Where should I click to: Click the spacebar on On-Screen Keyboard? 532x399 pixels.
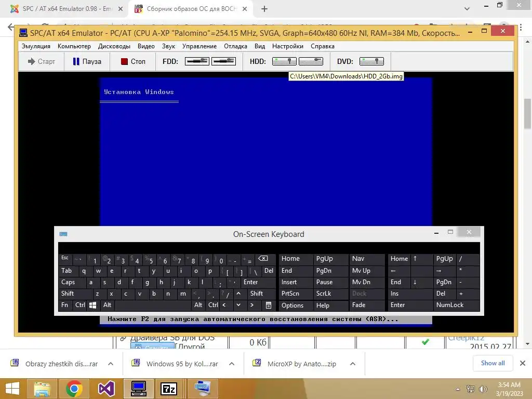[x=153, y=305]
